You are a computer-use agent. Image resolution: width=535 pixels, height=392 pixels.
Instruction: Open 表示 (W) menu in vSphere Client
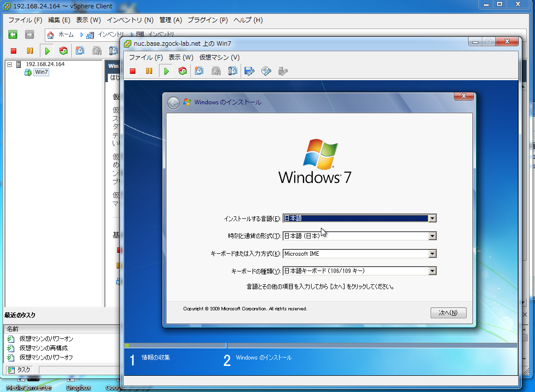pyautogui.click(x=89, y=20)
